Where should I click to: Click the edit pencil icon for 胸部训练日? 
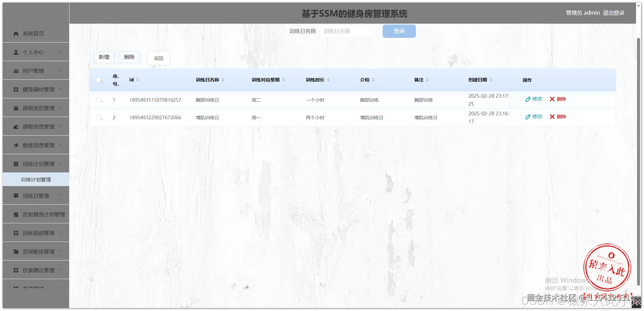[528, 99]
